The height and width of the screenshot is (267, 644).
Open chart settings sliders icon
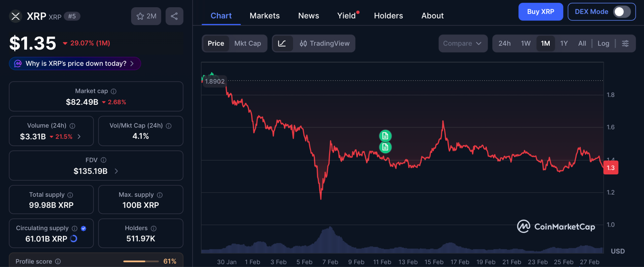[625, 43]
